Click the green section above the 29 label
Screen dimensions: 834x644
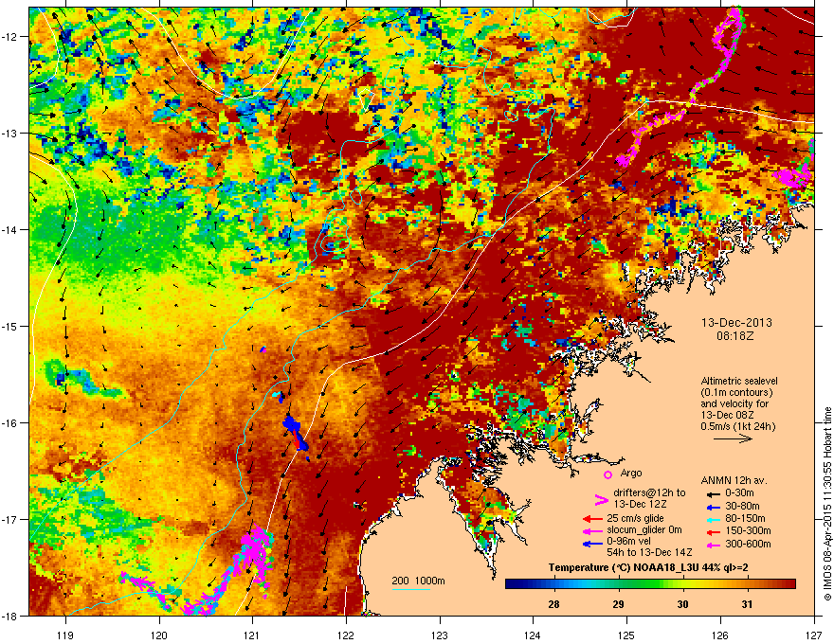coord(618,584)
